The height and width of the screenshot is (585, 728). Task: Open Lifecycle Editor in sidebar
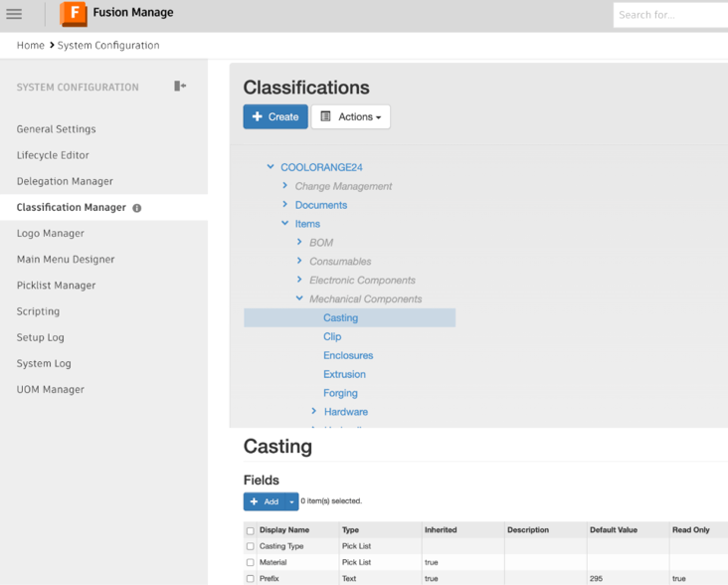point(53,155)
